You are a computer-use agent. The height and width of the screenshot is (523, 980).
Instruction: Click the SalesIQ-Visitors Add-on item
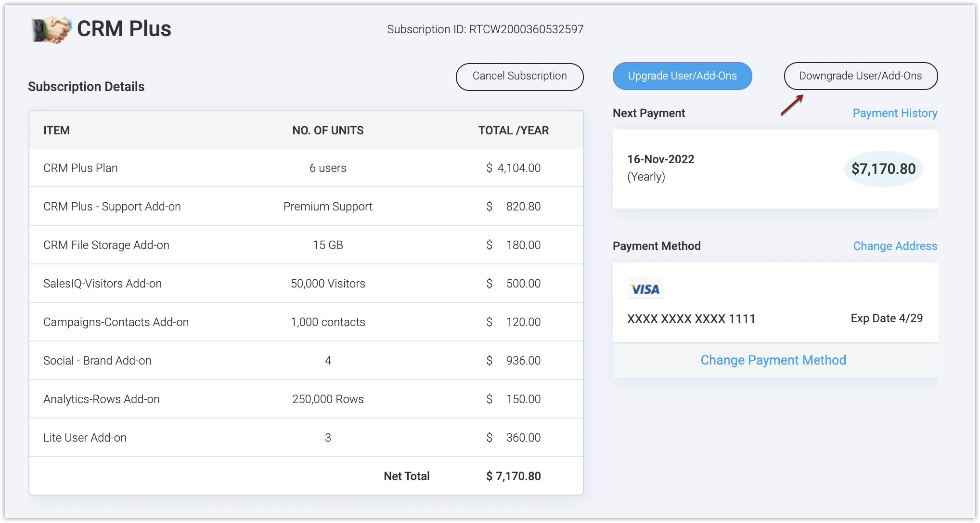tap(103, 284)
